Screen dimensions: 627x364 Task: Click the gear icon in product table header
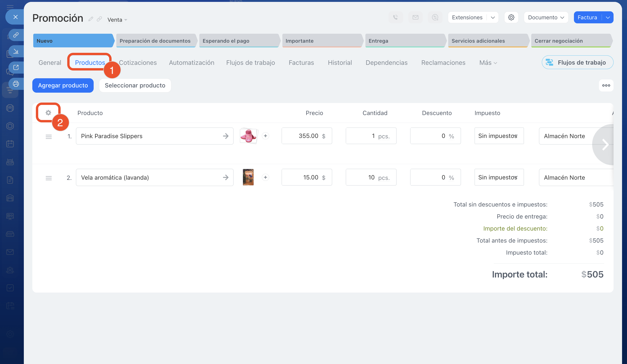(48, 113)
